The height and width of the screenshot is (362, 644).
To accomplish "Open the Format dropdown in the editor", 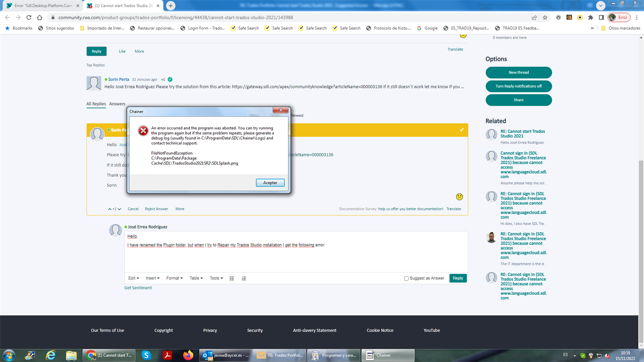I will pyautogui.click(x=174, y=278).
